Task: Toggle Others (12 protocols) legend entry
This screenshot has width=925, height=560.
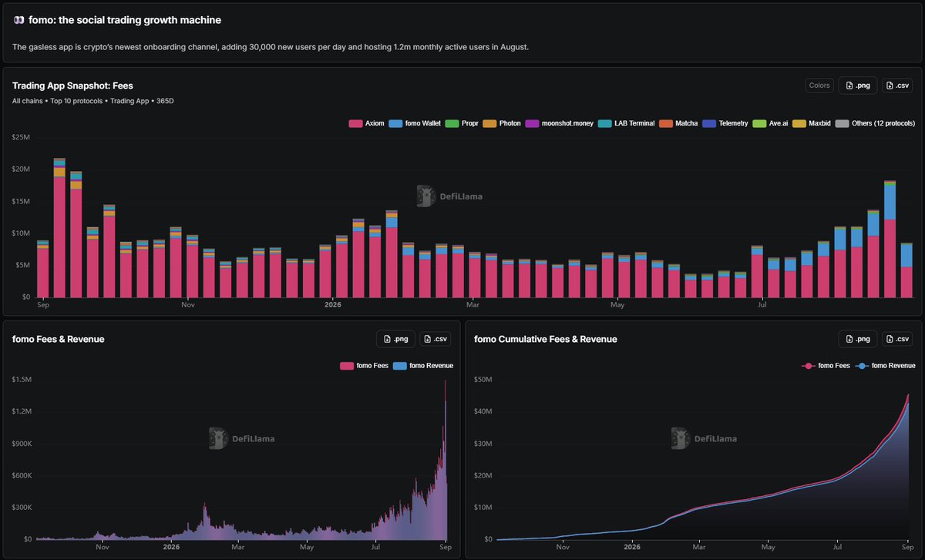Action: (876, 123)
